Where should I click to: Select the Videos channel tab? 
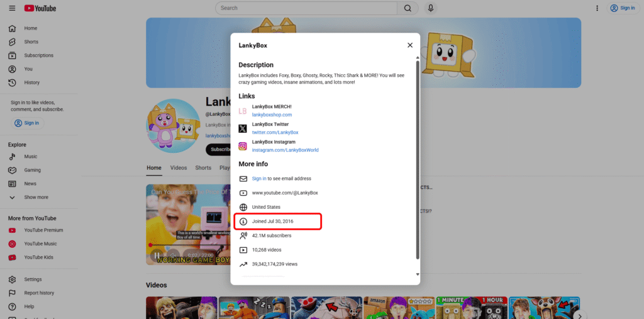(179, 168)
